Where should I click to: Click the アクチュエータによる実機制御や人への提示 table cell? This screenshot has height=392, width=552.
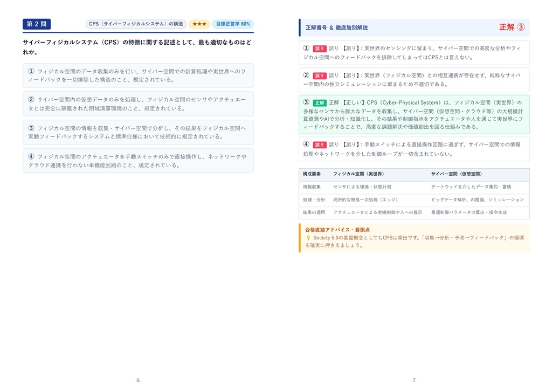pyautogui.click(x=377, y=212)
